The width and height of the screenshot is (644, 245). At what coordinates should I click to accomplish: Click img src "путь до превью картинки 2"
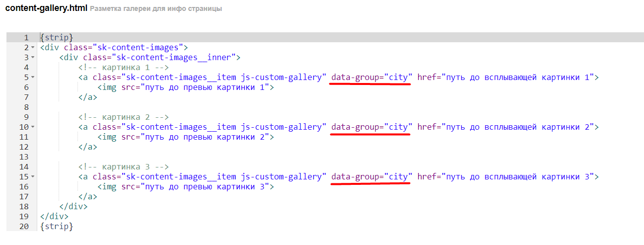[205, 137]
